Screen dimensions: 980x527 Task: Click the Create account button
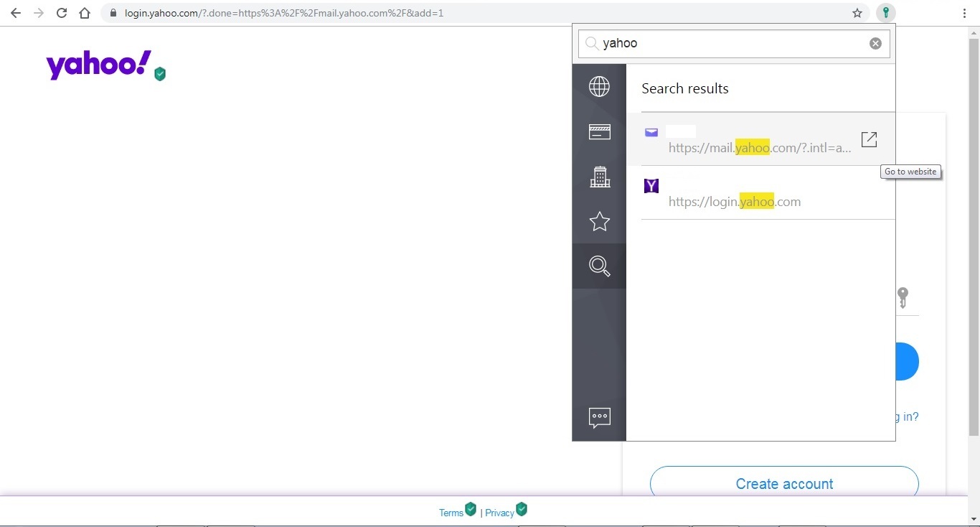click(784, 484)
